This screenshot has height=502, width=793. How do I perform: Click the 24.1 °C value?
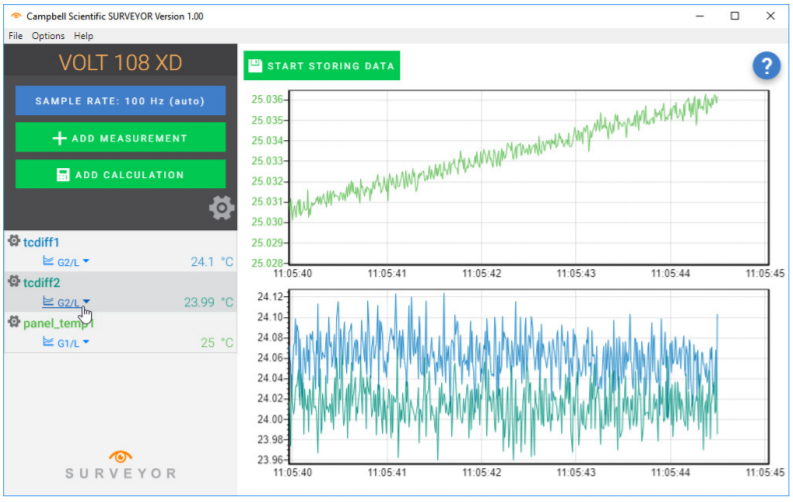212,262
